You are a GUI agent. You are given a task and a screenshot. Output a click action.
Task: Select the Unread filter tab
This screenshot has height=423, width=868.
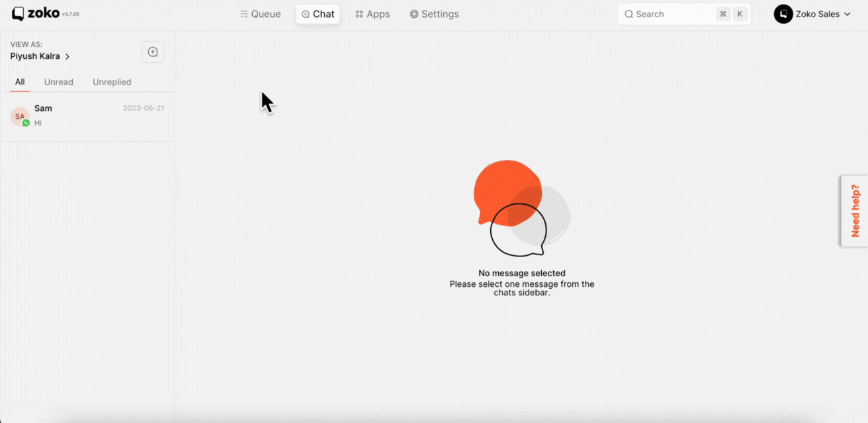(x=59, y=82)
